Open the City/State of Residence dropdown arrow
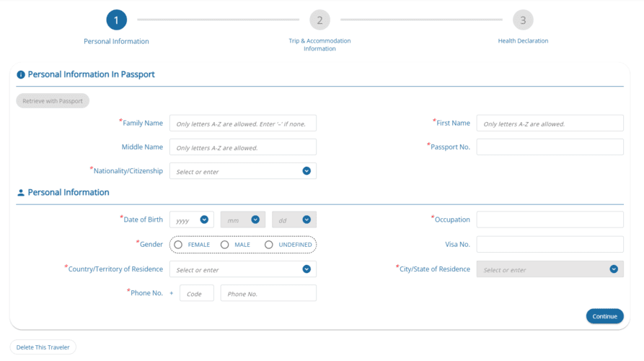 pos(614,269)
